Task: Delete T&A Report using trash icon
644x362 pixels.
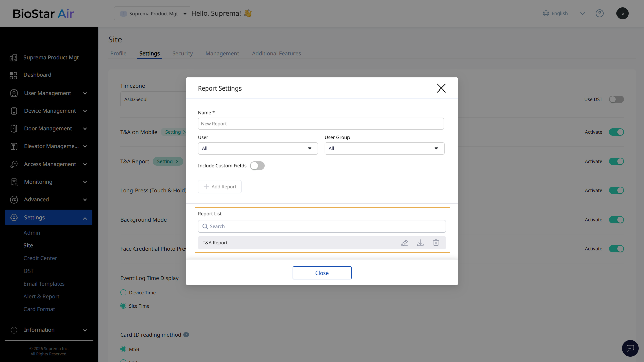Action: point(436,243)
